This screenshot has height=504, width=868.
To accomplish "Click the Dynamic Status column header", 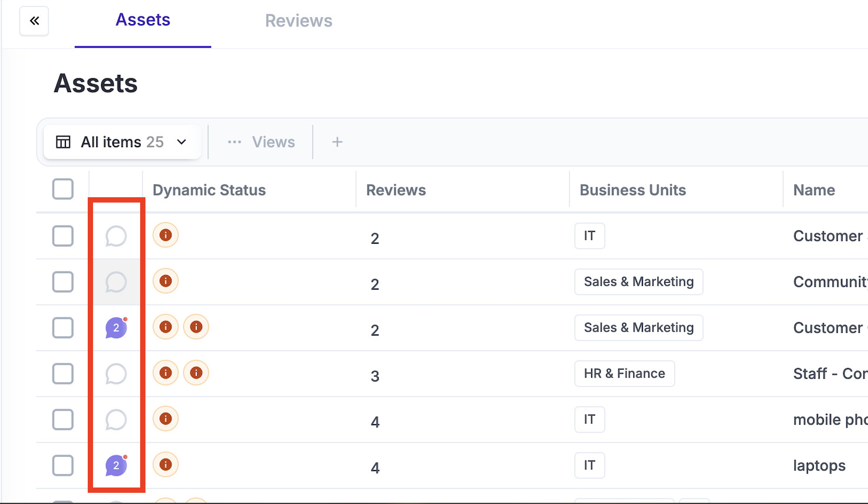I will [209, 190].
